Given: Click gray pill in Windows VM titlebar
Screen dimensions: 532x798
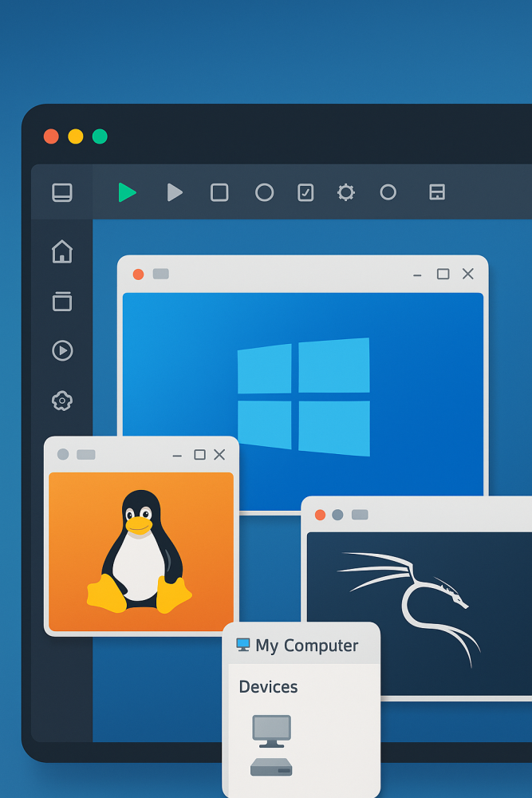Looking at the screenshot, I should coord(161,274).
